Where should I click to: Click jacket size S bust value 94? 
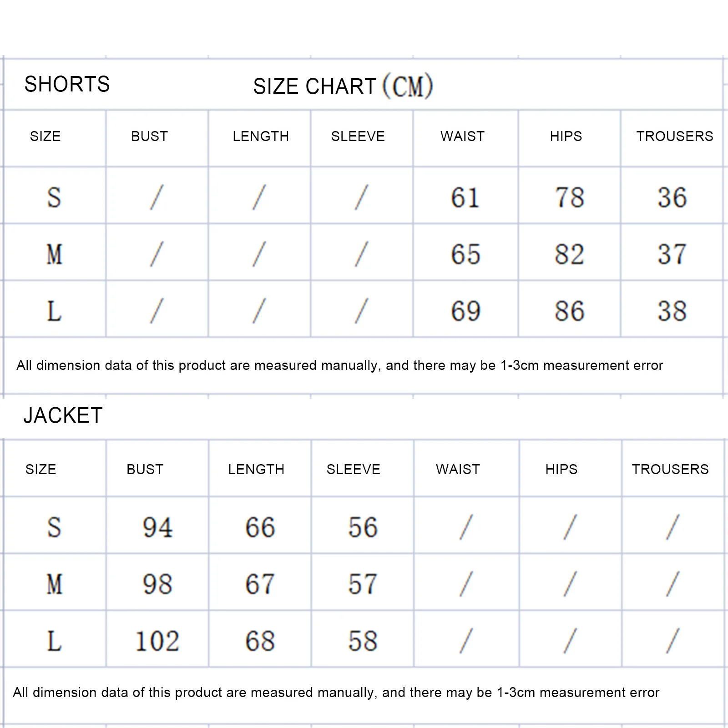coord(157,527)
